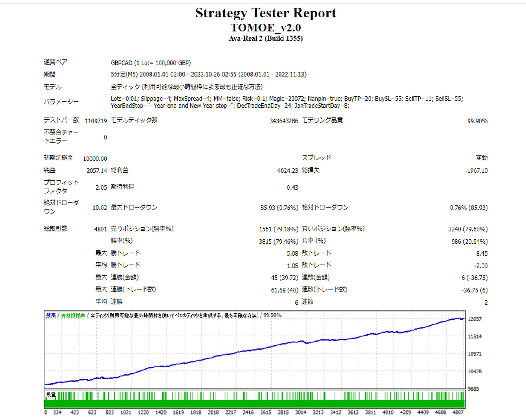Viewport: 526px width, 420px height.
Task: Click the average consecutive wins value 6
Action: (296, 303)
